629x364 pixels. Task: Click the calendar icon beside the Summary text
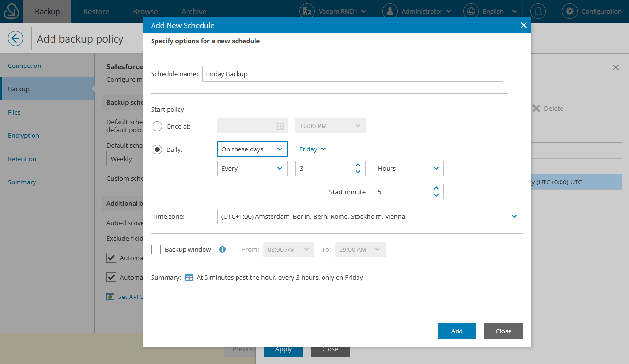188,277
